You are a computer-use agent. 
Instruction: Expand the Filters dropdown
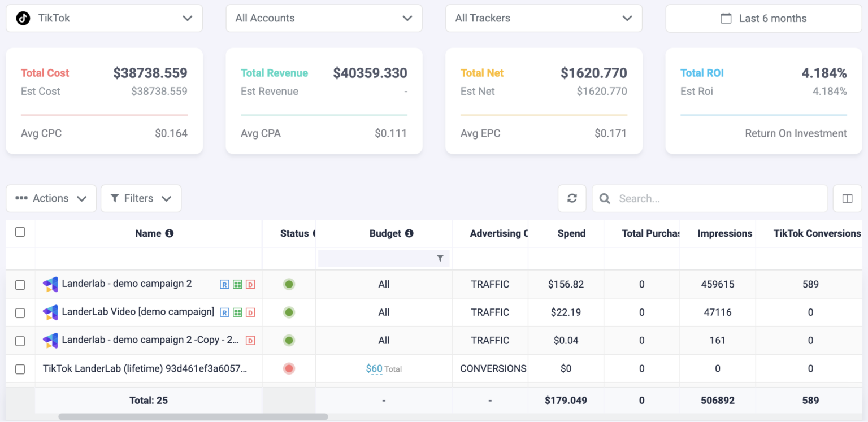pyautogui.click(x=141, y=198)
